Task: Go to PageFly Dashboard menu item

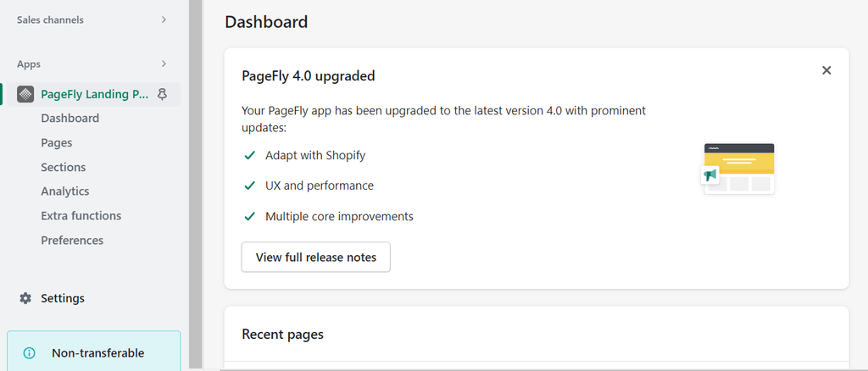Action: [x=70, y=119]
